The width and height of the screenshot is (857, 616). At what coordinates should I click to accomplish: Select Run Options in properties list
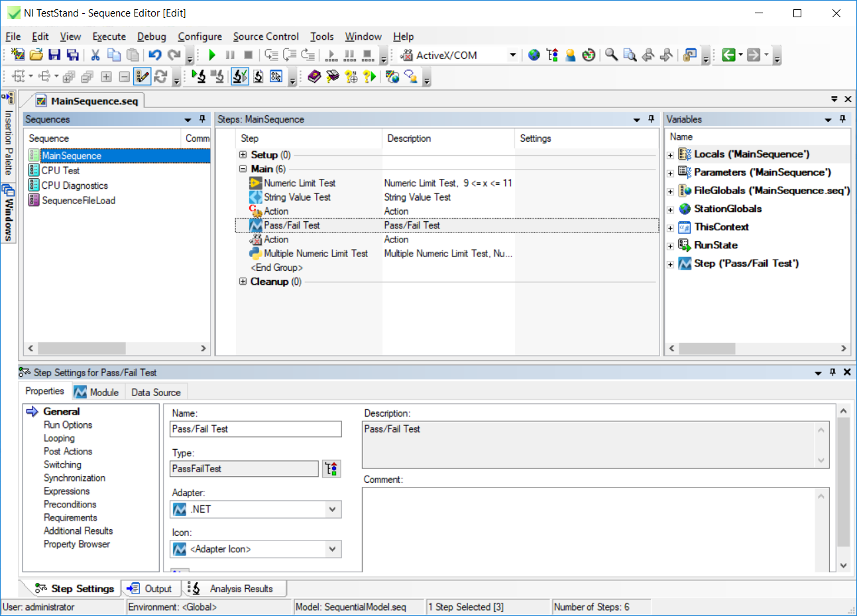click(x=68, y=425)
